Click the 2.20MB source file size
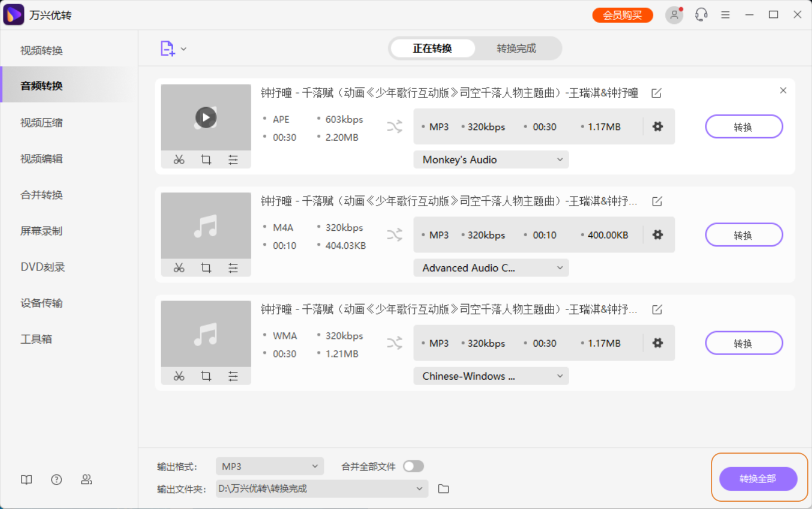The width and height of the screenshot is (812, 509). [342, 138]
